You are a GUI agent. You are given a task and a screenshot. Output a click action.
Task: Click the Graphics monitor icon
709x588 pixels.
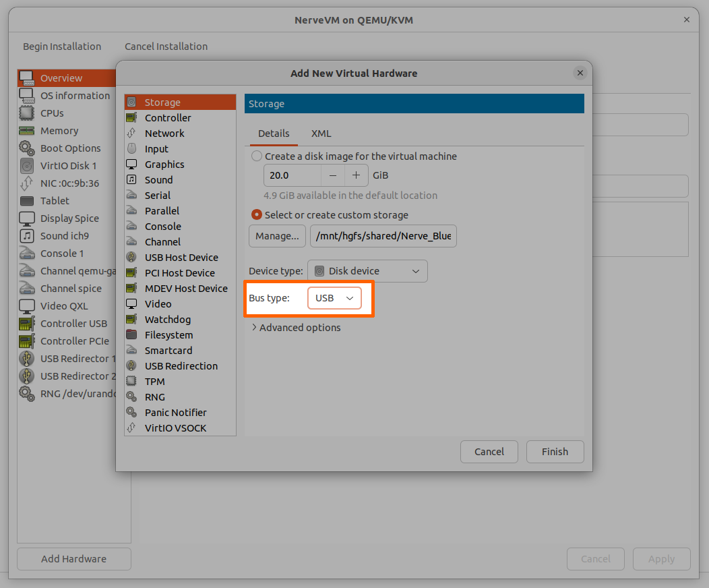click(x=131, y=165)
